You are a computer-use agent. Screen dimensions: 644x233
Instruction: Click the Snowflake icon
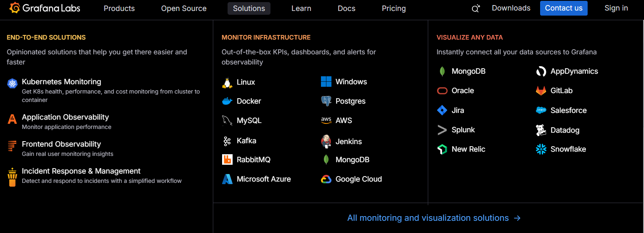coord(541,149)
